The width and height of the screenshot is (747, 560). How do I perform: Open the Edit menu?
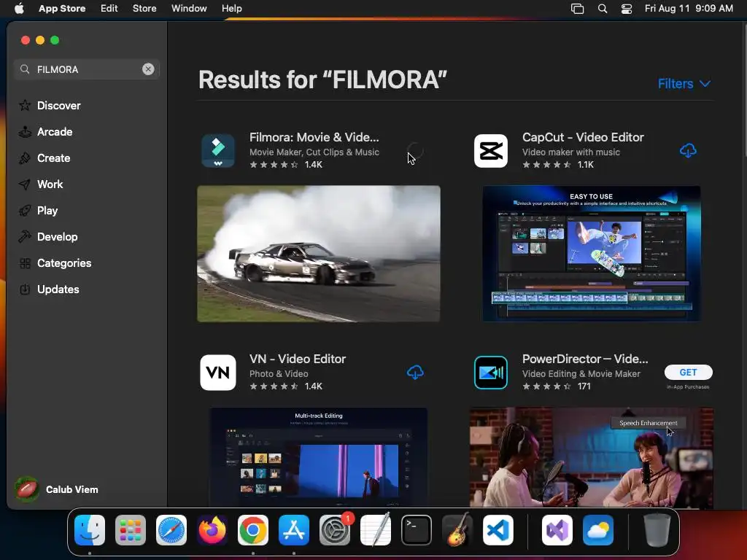click(x=109, y=8)
